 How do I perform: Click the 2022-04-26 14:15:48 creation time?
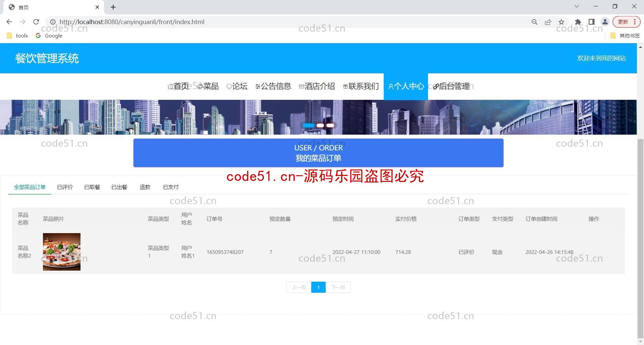pos(549,252)
